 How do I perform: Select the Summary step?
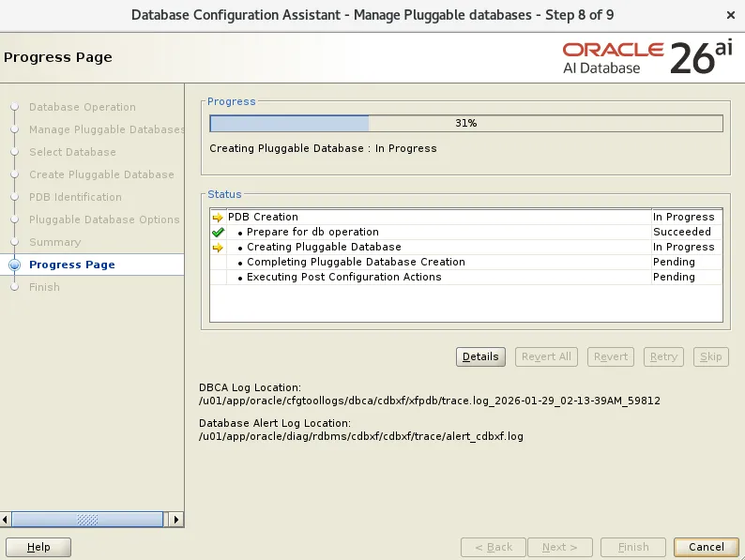[x=54, y=242]
